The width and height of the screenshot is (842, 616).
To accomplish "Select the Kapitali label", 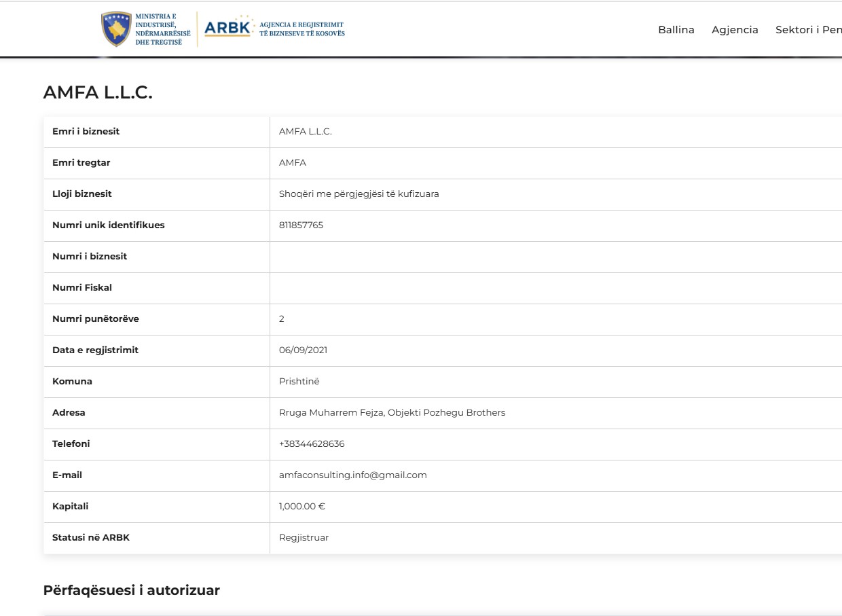I will pos(71,506).
